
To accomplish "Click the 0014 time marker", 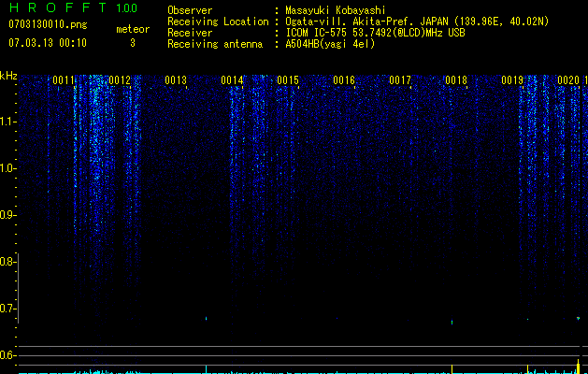I will [232, 80].
